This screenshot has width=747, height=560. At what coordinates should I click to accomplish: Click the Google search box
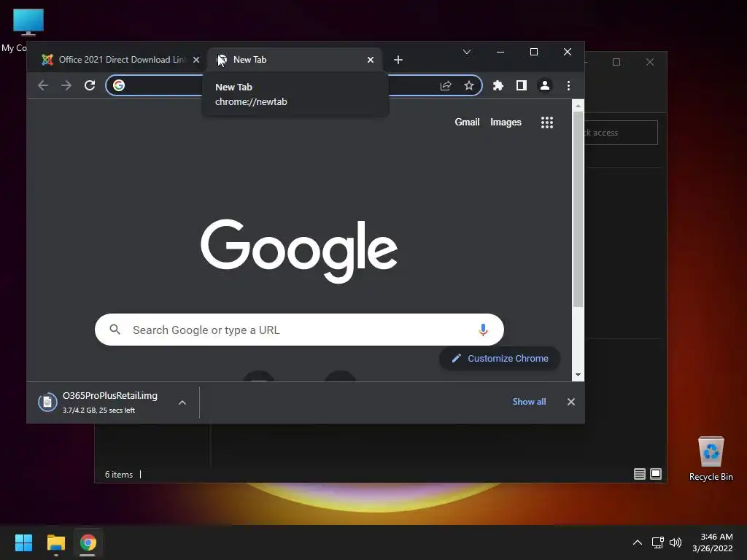pos(299,330)
